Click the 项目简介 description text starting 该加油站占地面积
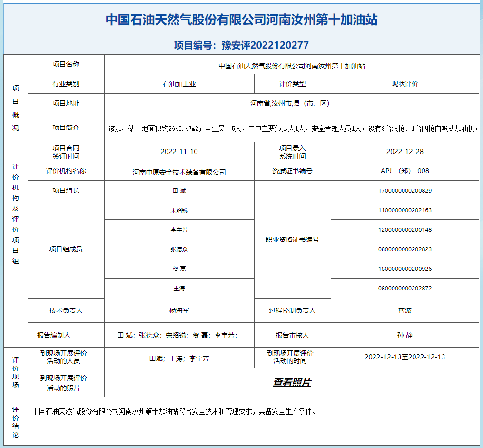 pos(293,129)
